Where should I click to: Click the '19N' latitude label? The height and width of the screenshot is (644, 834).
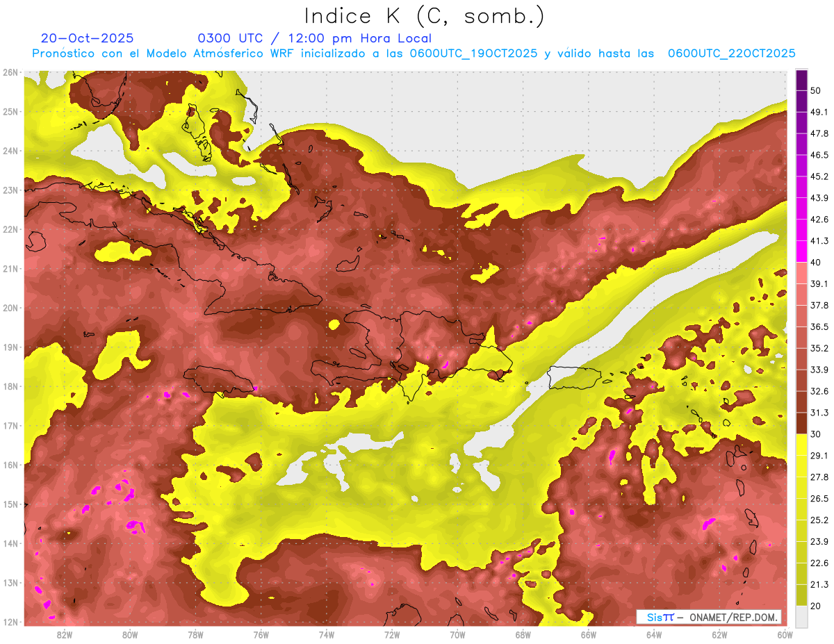pyautogui.click(x=10, y=347)
